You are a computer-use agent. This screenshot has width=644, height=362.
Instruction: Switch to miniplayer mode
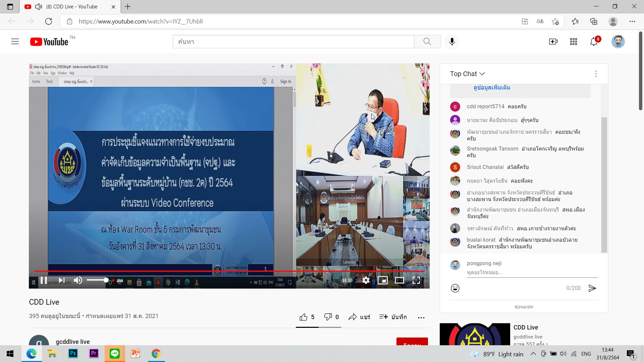click(x=383, y=280)
